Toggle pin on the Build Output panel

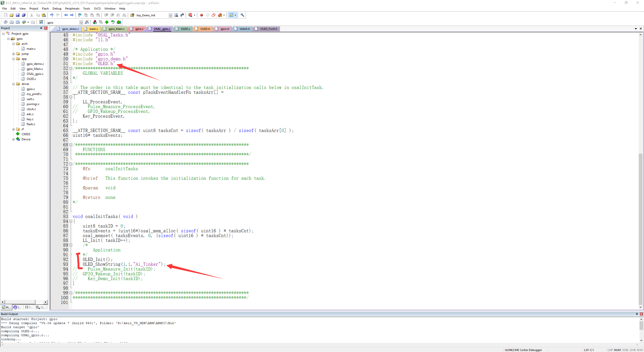[x=637, y=314]
